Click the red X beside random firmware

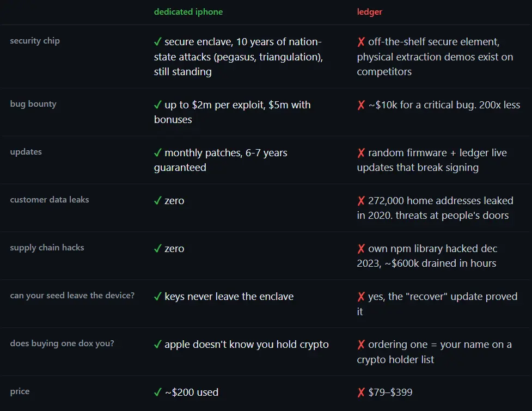(x=361, y=152)
